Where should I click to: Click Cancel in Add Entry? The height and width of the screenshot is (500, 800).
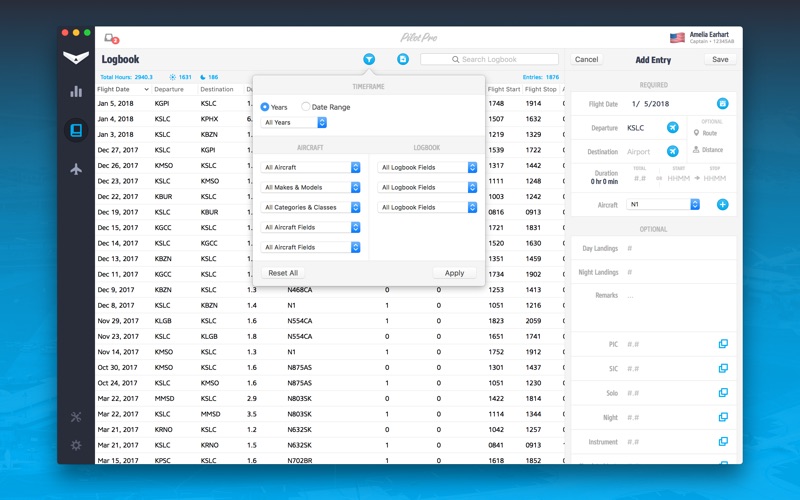(x=586, y=59)
